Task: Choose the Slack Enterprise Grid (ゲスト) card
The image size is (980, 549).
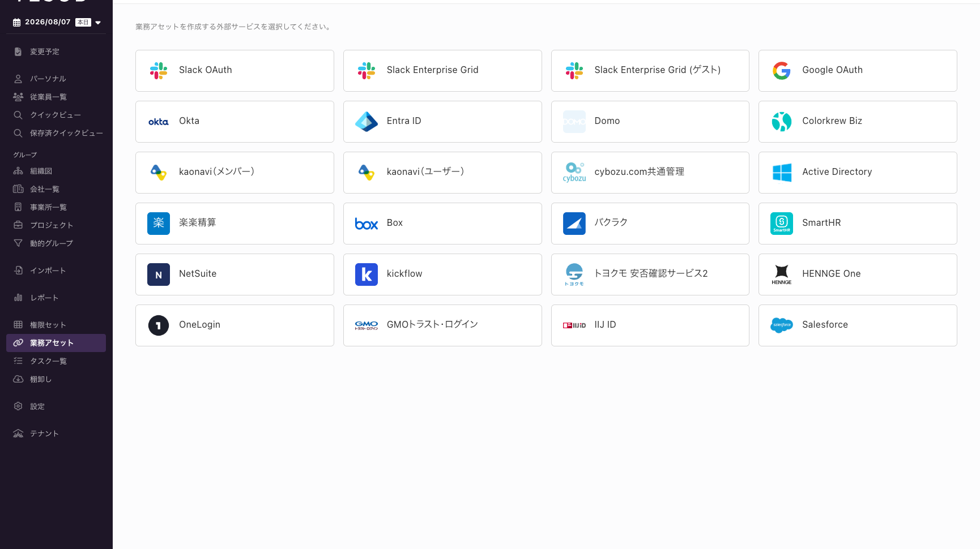Action: 650,71
